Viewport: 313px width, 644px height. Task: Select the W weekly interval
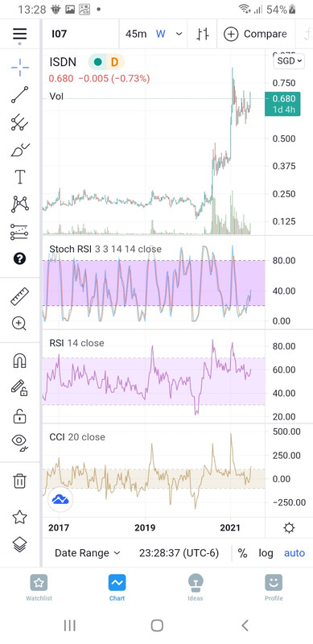click(x=161, y=34)
